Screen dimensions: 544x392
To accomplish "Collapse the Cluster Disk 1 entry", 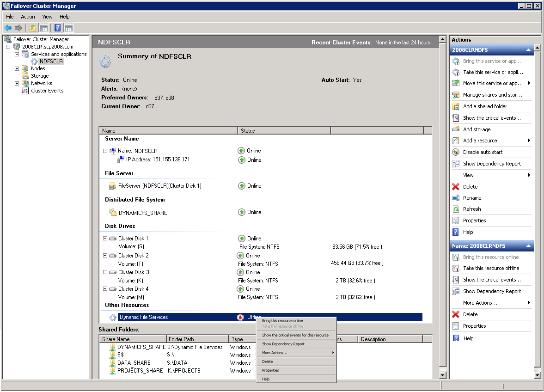I will [x=105, y=239].
